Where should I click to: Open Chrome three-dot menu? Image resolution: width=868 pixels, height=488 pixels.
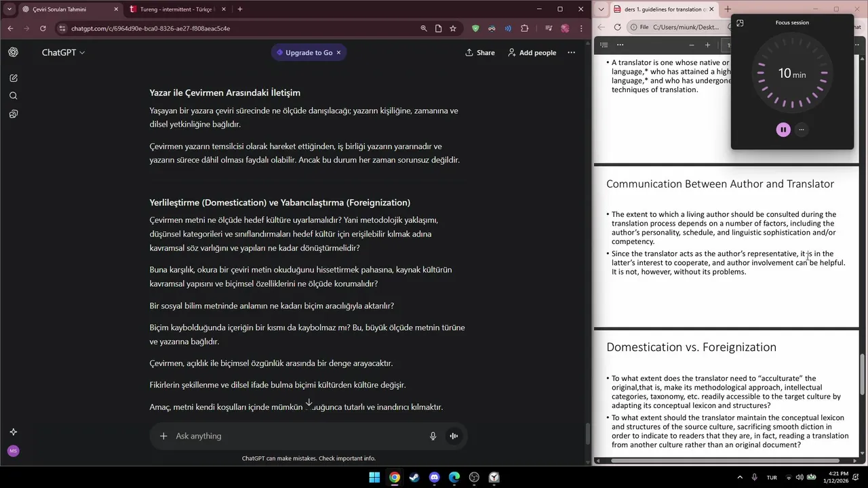(582, 28)
